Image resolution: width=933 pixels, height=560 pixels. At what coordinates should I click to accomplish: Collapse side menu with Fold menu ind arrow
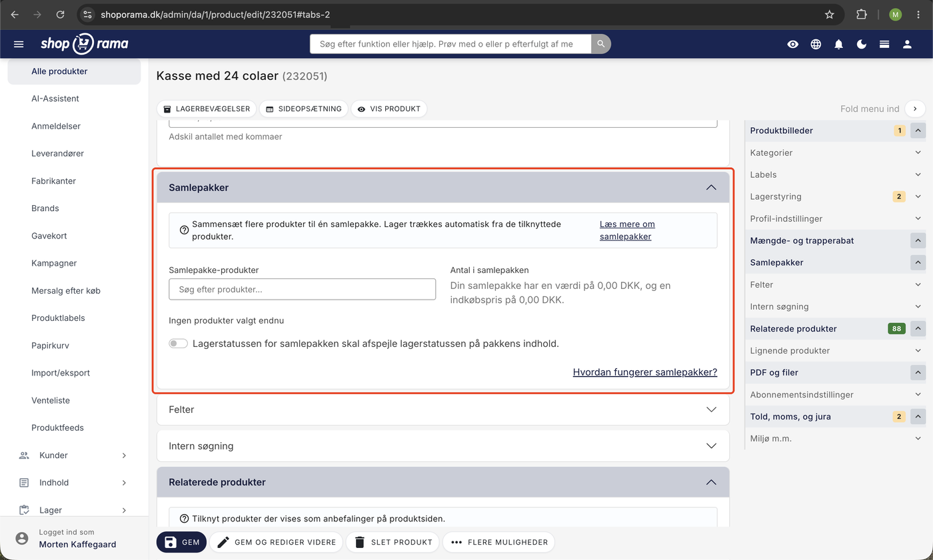916,109
